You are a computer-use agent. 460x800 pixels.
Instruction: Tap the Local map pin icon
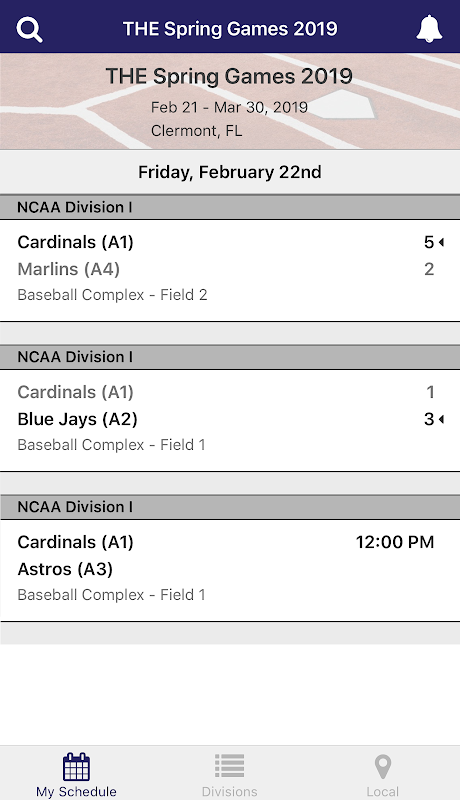coord(382,767)
